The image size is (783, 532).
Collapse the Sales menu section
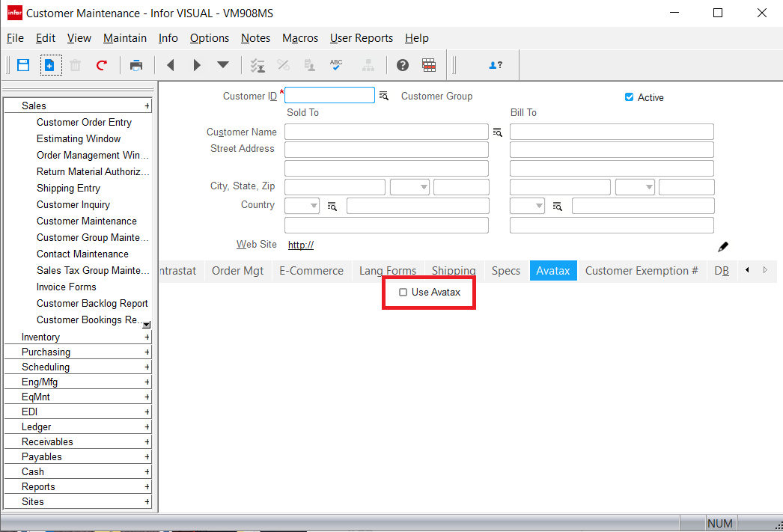(147, 106)
